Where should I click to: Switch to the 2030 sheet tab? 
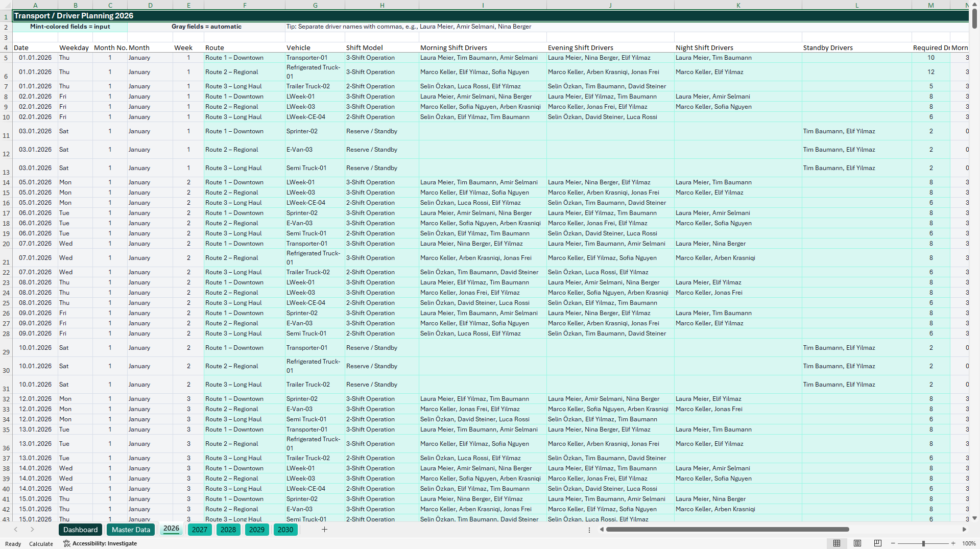tap(285, 530)
